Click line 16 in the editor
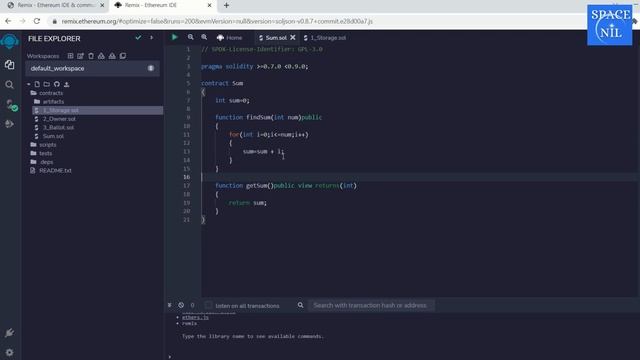640x360 pixels. pos(420,177)
